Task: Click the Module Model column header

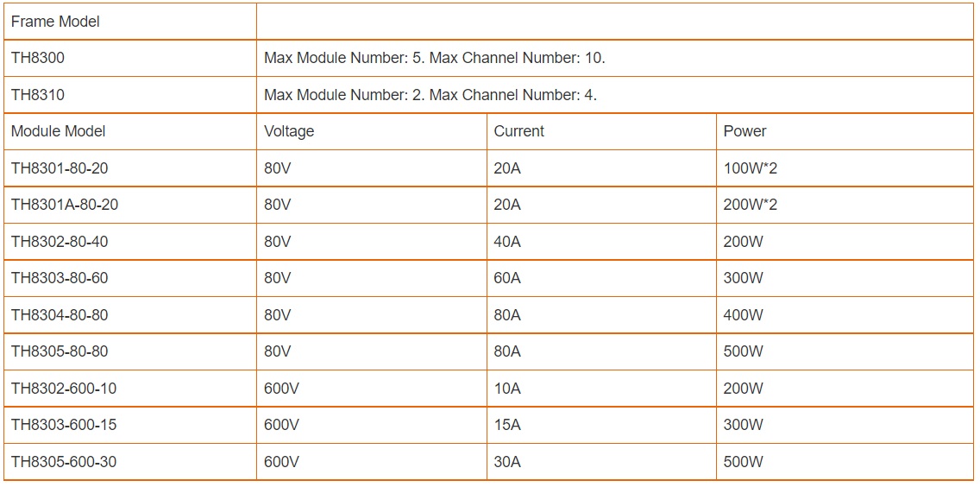Action: coord(130,131)
